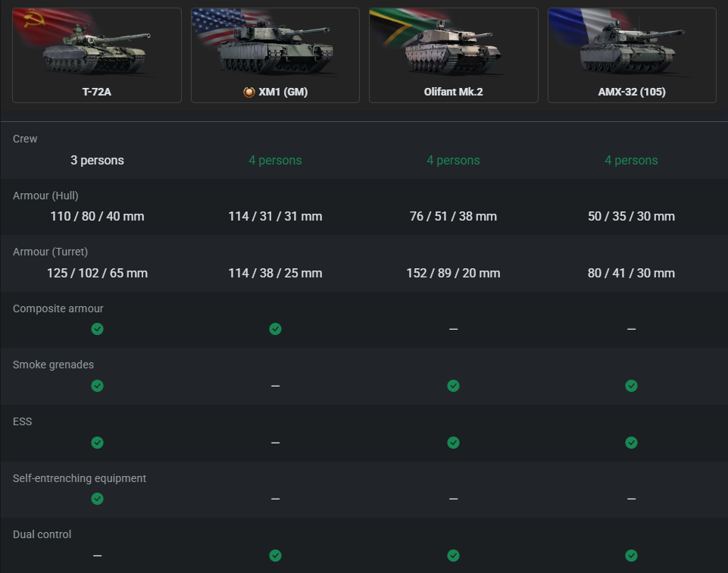Click XM1 (GM)'s Dual control checkmark

[x=275, y=556]
